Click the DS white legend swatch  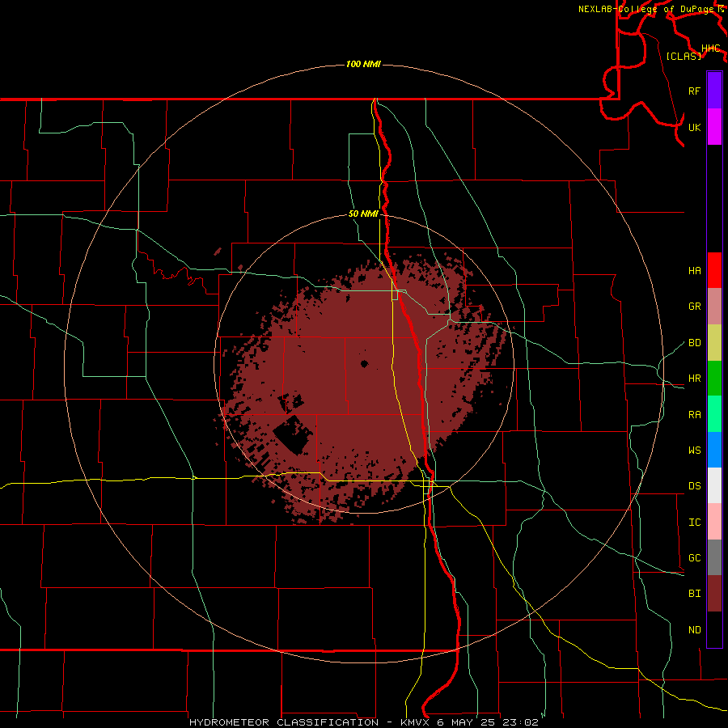[714, 485]
